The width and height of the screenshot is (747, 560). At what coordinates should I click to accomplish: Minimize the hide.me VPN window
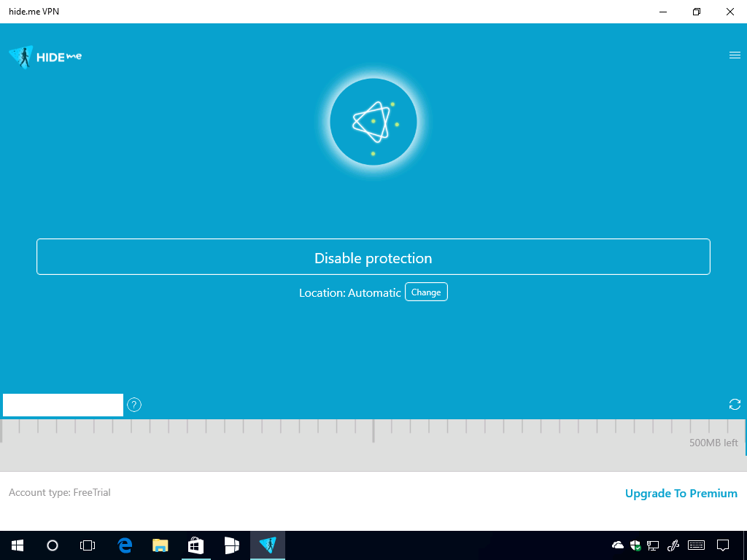point(663,12)
